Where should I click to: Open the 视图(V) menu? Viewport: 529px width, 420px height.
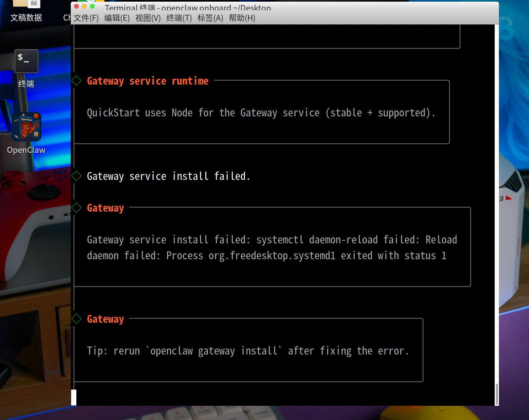(148, 18)
